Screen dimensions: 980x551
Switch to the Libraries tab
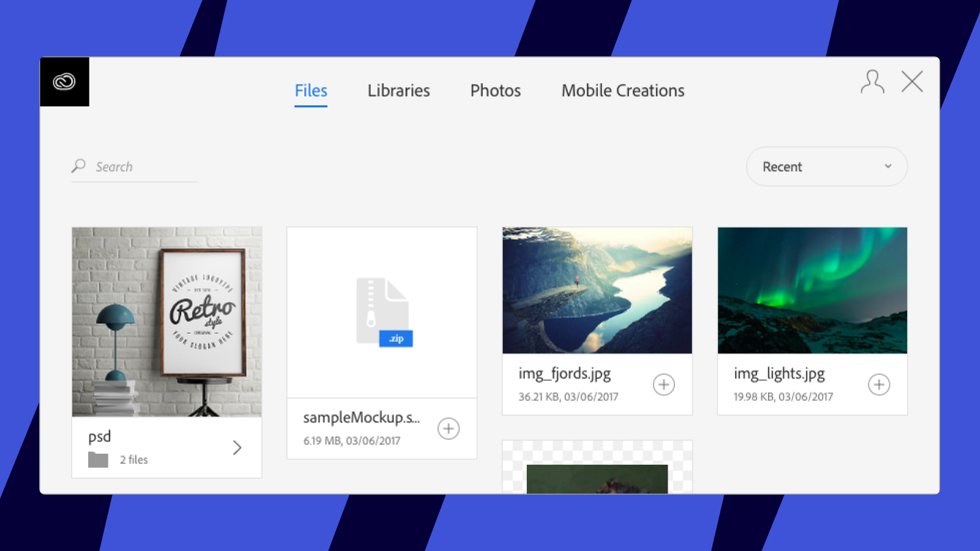click(x=399, y=91)
